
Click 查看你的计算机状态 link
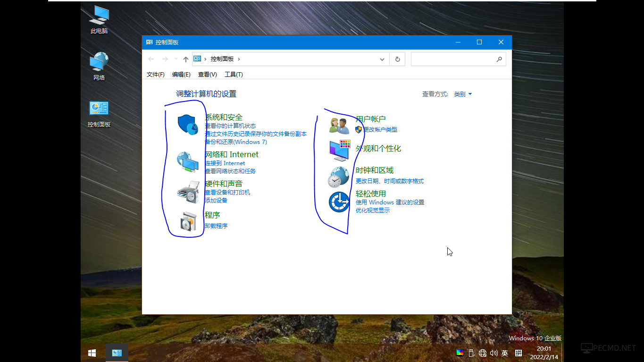[230, 126]
